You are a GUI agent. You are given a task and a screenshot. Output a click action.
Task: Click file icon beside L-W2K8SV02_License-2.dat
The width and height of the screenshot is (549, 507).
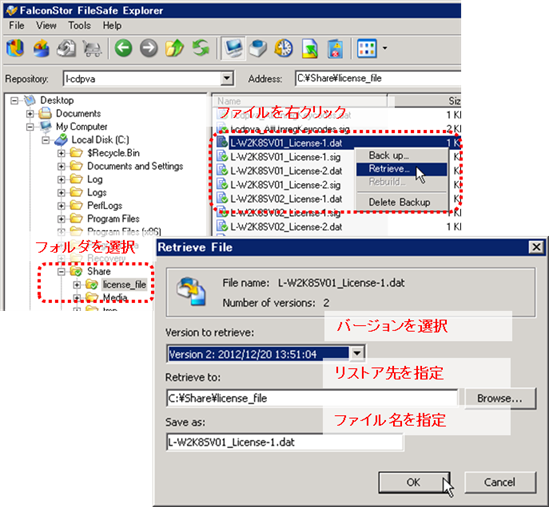[x=222, y=226]
